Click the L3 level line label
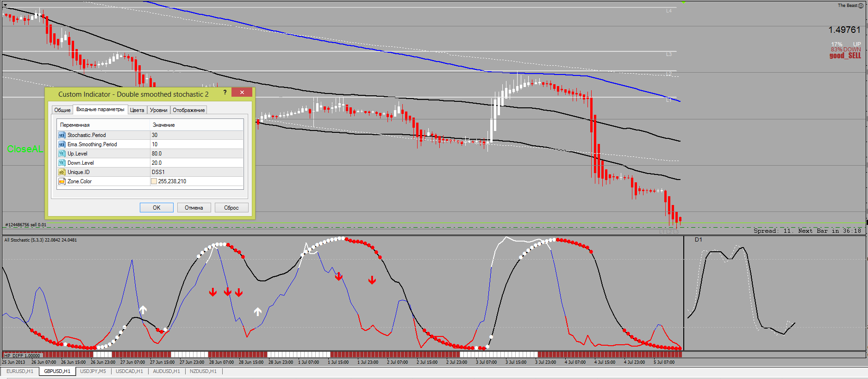Screen dimensions: 868x379 pyautogui.click(x=668, y=54)
